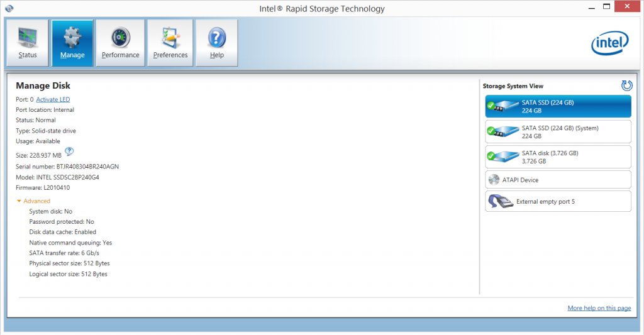Open More help on this page
Screen dimensions: 644x335
(x=599, y=308)
